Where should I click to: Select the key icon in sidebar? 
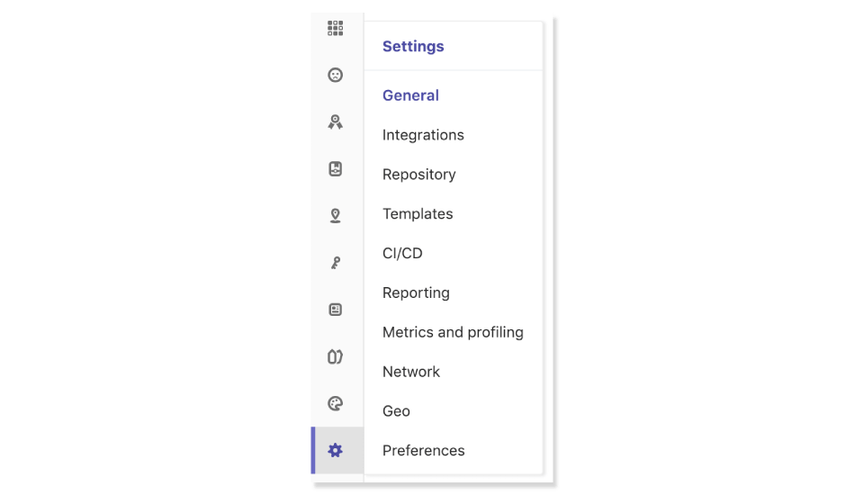click(x=335, y=263)
